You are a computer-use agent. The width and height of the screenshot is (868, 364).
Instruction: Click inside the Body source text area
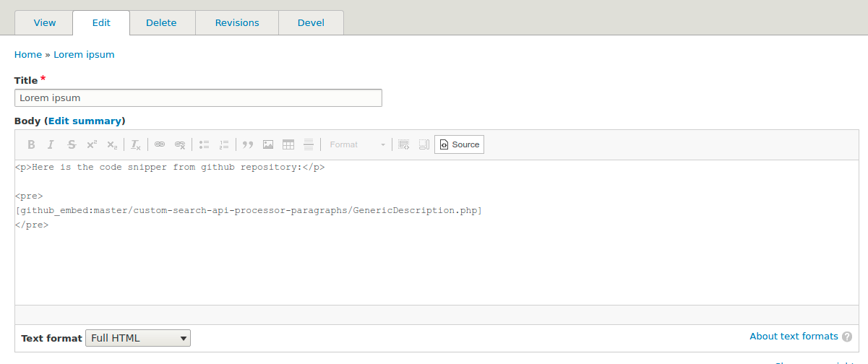coord(437,232)
